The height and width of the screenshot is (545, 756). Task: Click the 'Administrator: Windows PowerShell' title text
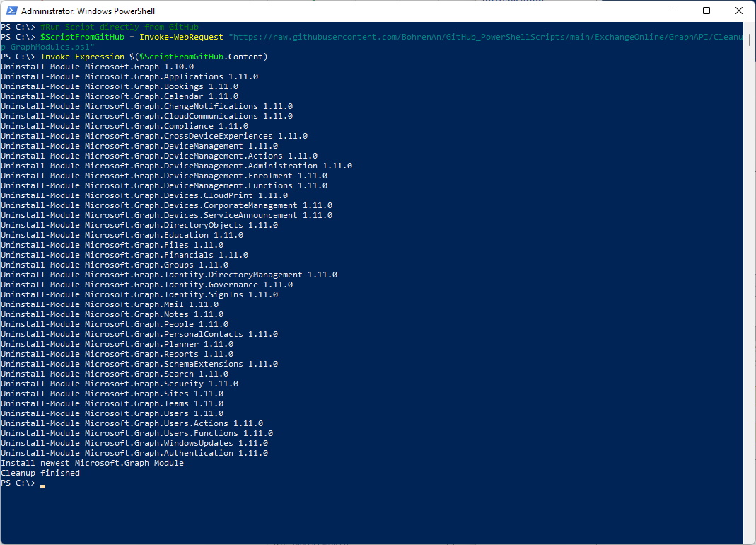(88, 11)
